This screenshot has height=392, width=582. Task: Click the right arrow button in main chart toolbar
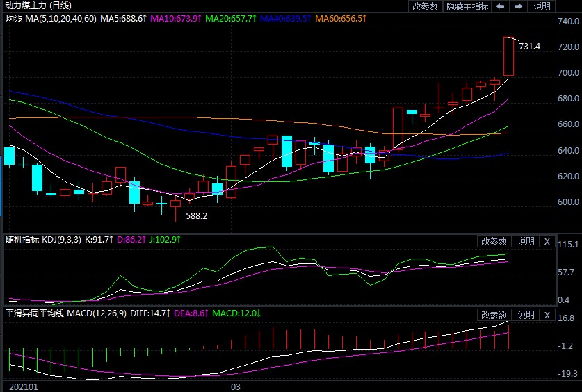tap(518, 6)
